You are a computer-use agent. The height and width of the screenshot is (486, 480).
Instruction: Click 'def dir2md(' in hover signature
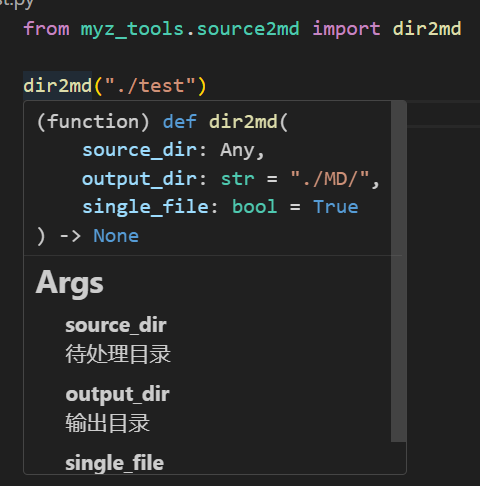[225, 122]
